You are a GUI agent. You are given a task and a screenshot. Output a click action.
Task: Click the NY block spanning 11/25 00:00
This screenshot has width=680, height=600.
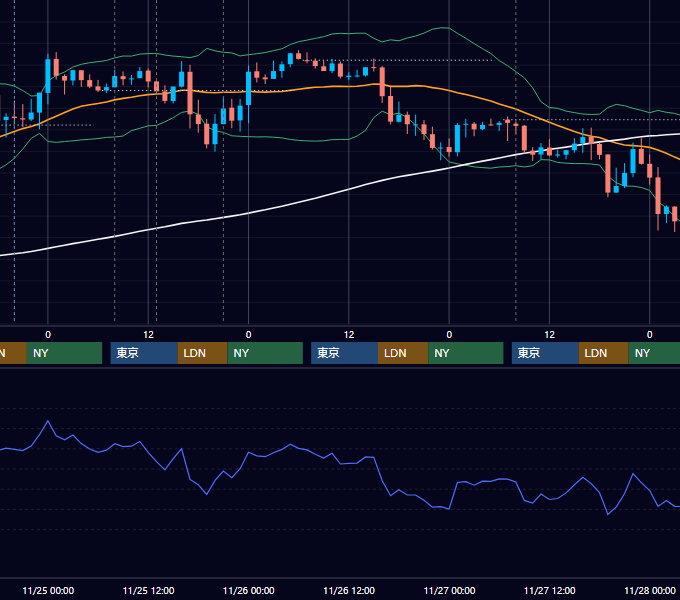tap(64, 353)
